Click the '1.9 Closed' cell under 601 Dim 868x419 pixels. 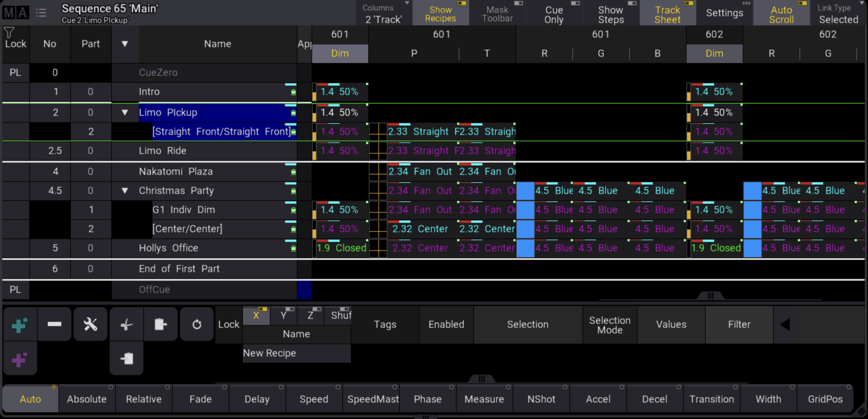coord(340,248)
